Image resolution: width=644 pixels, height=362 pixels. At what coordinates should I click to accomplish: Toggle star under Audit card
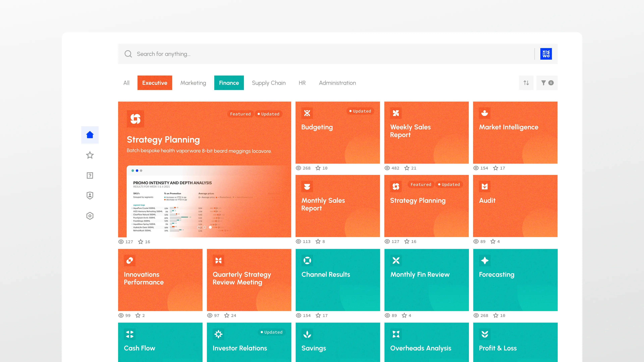[493, 241]
